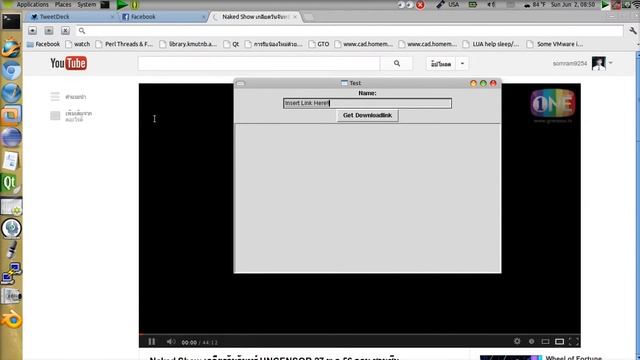Open the network connections dock icon

(11, 273)
